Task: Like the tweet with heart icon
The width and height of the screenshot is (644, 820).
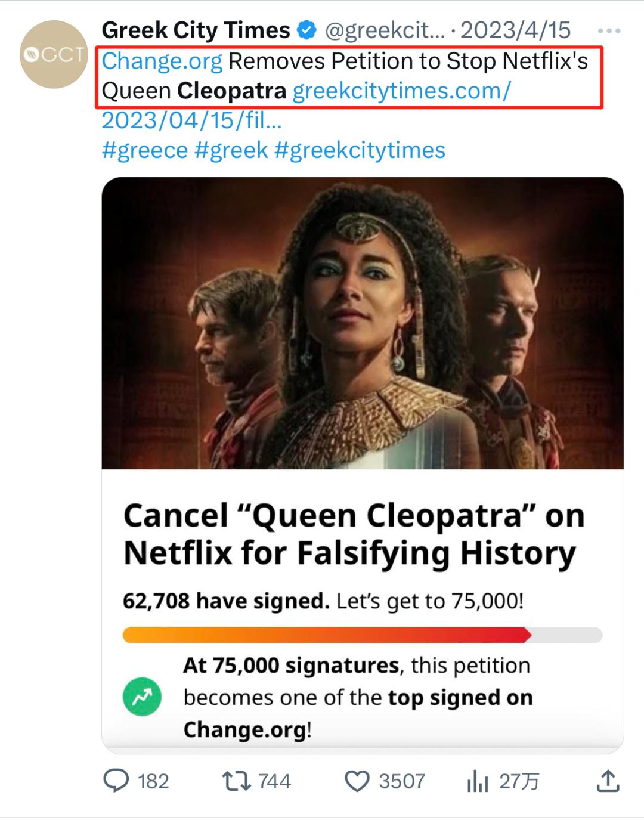Action: tap(357, 781)
